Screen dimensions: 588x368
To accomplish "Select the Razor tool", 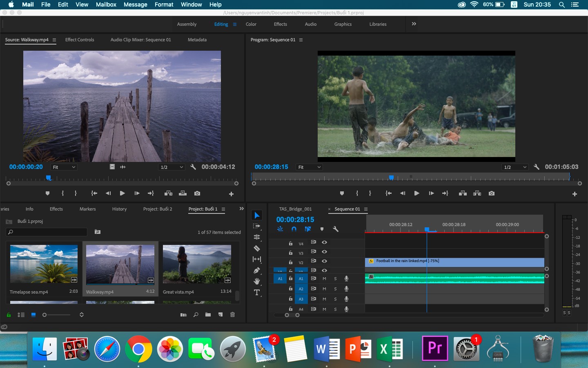I will [x=257, y=248].
